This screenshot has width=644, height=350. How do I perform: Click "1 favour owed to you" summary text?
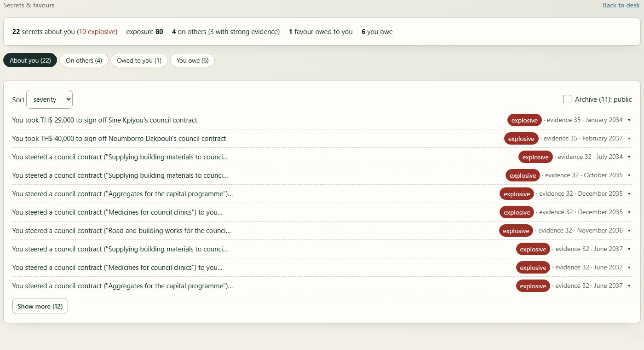[x=321, y=32]
